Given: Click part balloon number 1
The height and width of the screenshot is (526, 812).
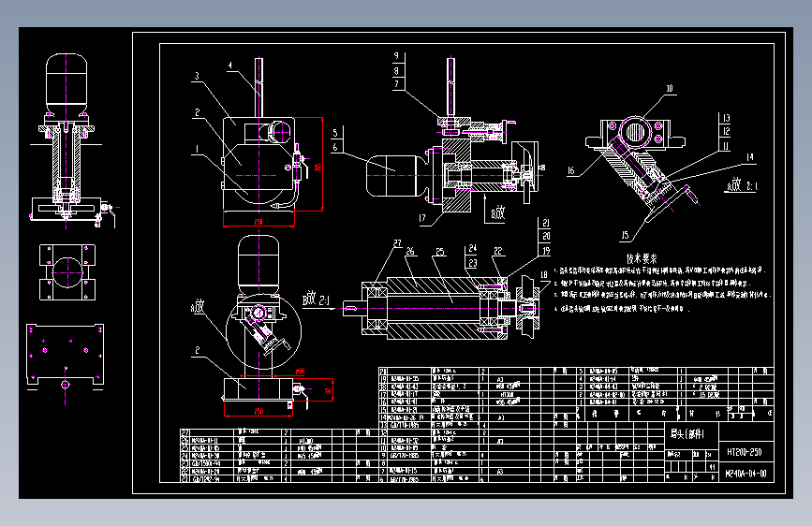Looking at the screenshot, I should pyautogui.click(x=197, y=149).
